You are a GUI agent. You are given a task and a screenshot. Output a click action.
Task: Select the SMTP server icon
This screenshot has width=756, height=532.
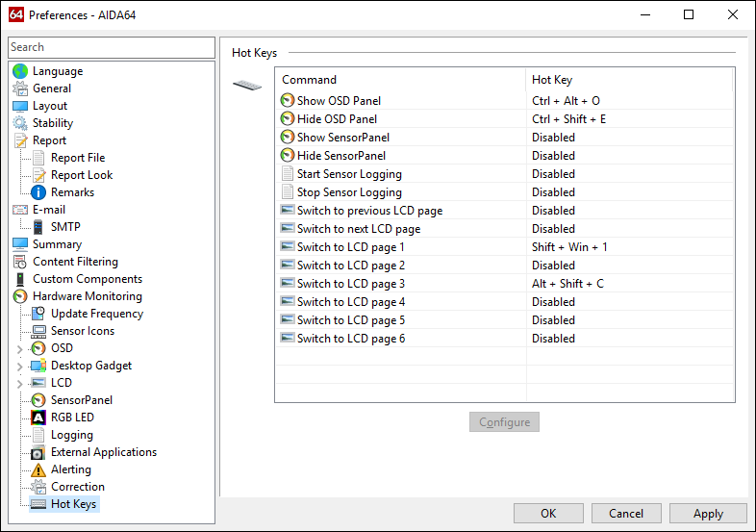(38, 227)
